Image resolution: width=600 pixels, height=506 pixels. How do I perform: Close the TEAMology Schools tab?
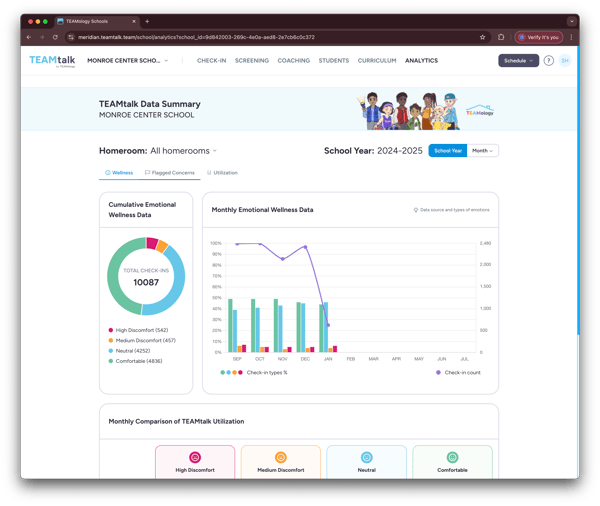point(134,21)
